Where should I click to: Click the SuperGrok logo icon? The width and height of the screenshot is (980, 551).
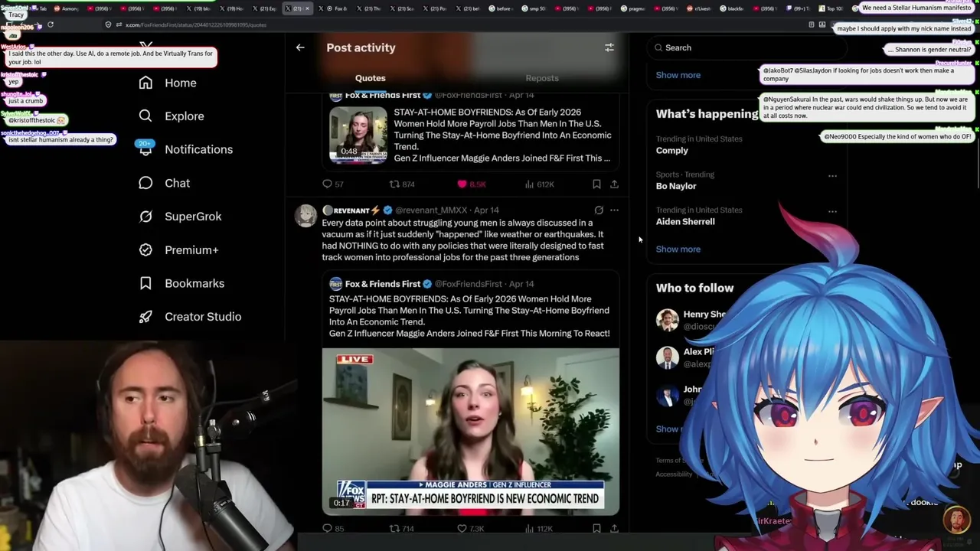tap(145, 217)
